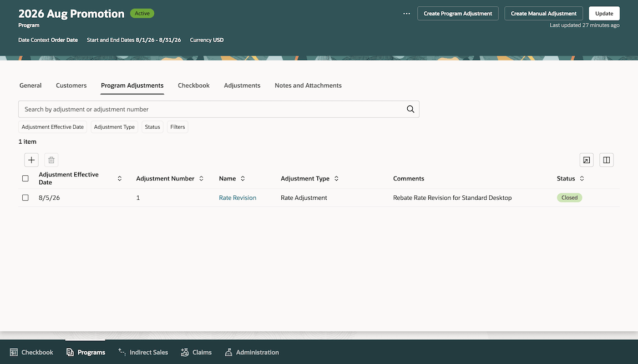Go to Claims in bottom navigation
The width and height of the screenshot is (638, 364).
point(196,352)
